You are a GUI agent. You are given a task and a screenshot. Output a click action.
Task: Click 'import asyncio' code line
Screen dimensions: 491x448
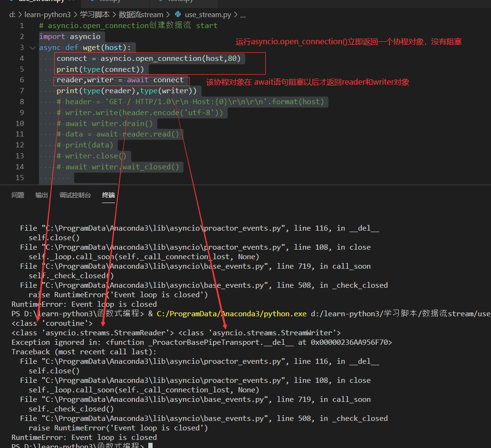(x=70, y=37)
